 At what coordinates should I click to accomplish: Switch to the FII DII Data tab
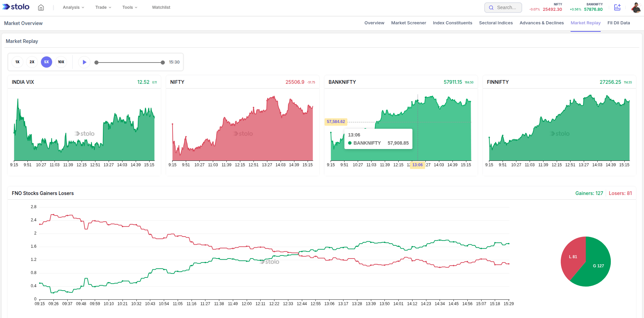click(x=619, y=23)
